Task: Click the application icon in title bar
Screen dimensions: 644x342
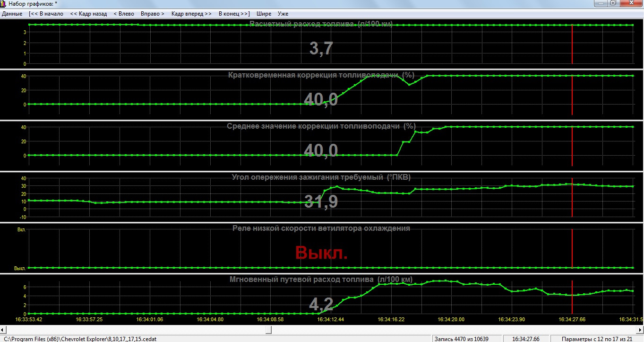Action: [4, 4]
